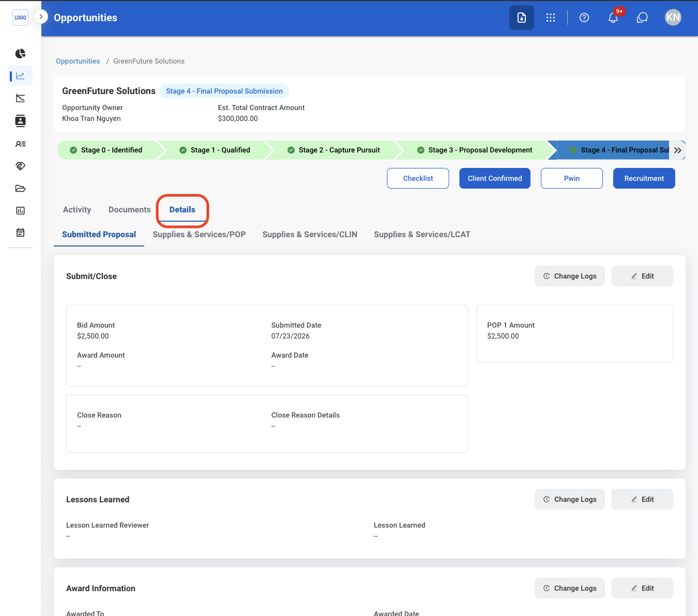Open the calendar sidebar icon

(20, 233)
